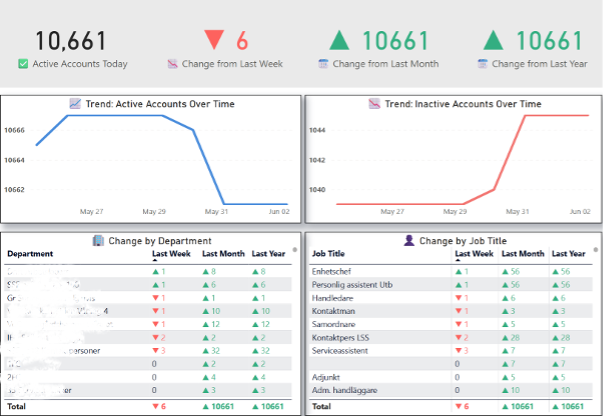Sort Department table by Last Month column

(x=223, y=254)
